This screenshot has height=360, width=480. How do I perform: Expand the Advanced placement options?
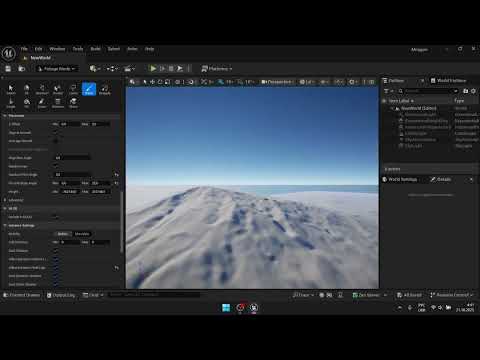tap(5, 200)
